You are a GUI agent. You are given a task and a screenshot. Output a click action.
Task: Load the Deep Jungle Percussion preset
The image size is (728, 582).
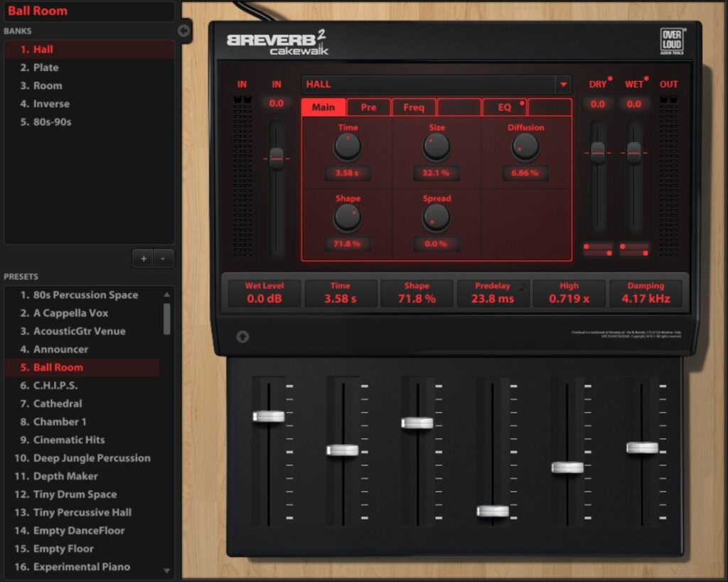pyautogui.click(x=82, y=458)
